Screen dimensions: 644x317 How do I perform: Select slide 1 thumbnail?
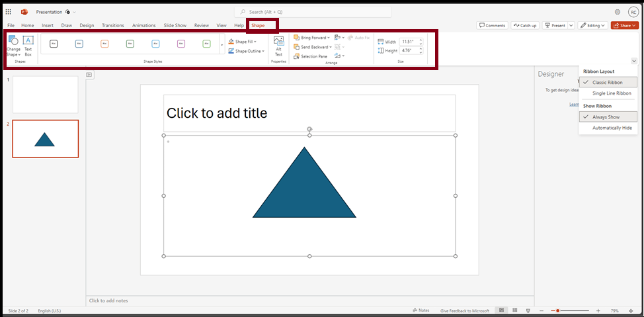click(45, 95)
